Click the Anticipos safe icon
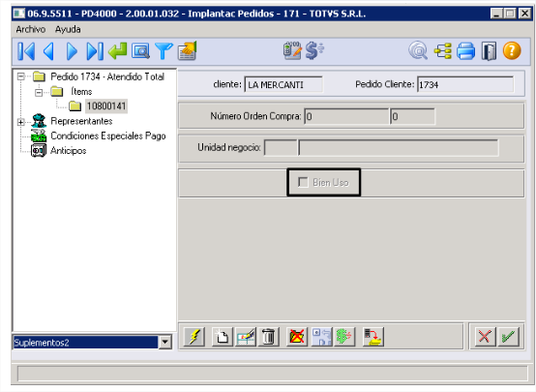The height and width of the screenshot is (392, 536). (x=39, y=150)
